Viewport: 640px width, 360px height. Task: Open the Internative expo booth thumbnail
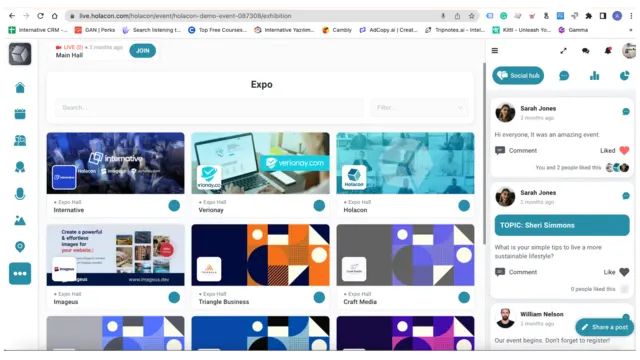coord(116,163)
